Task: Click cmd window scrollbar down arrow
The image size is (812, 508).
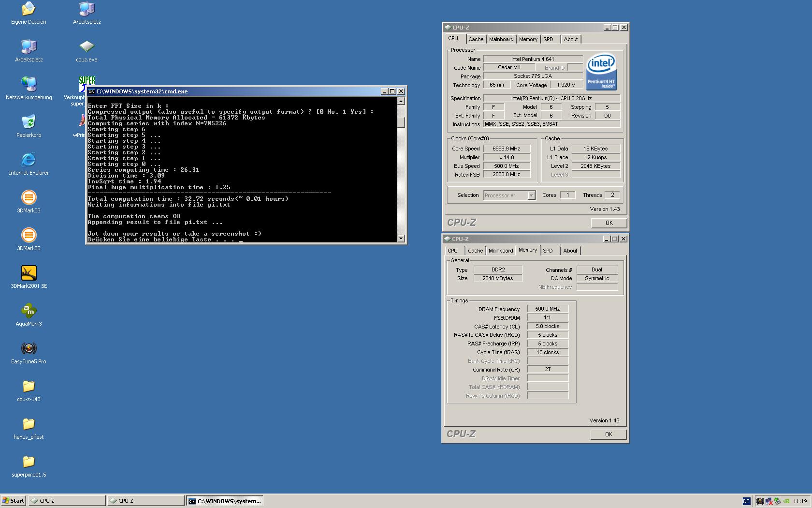Action: pyautogui.click(x=401, y=239)
